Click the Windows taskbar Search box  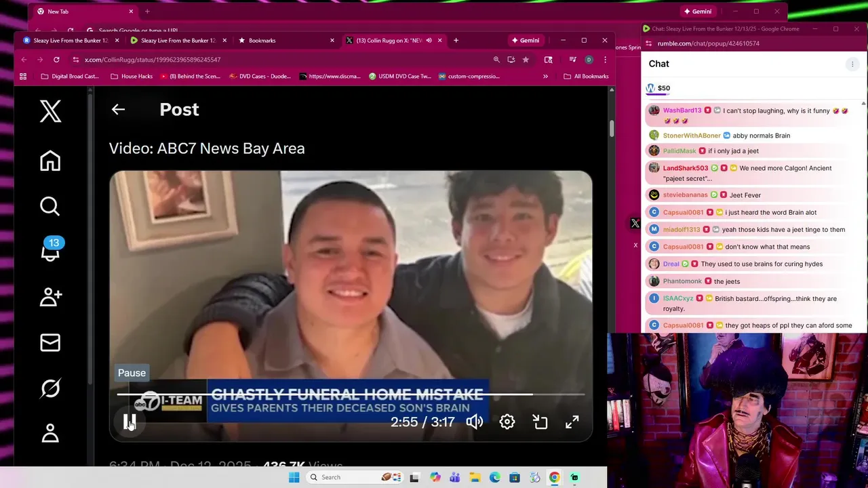coord(355,477)
